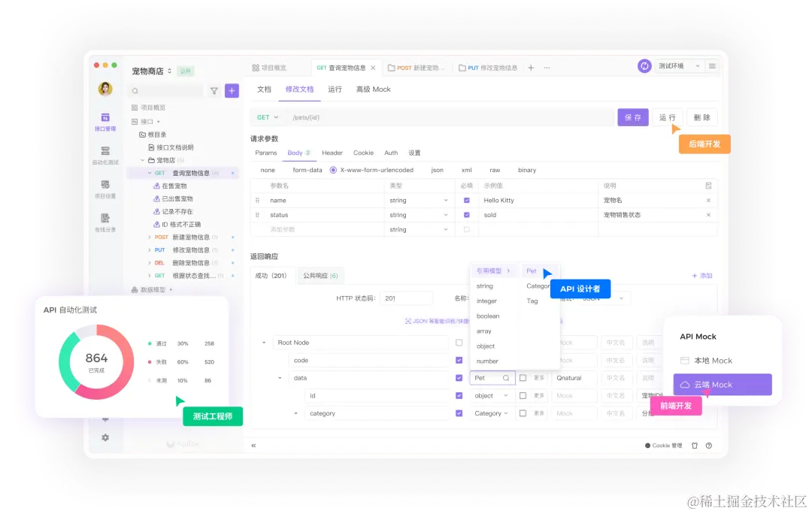Click the 删除 button
The image size is (812, 514).
(702, 117)
